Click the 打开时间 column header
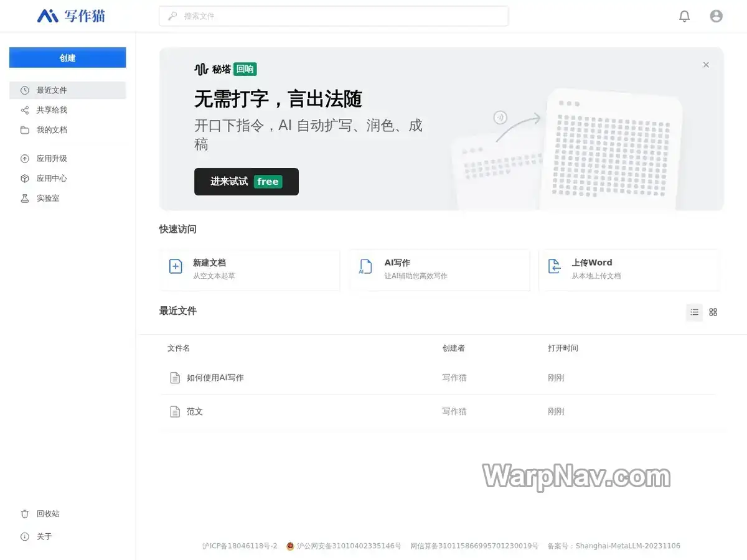Viewport: 747px width, 560px height. [563, 348]
